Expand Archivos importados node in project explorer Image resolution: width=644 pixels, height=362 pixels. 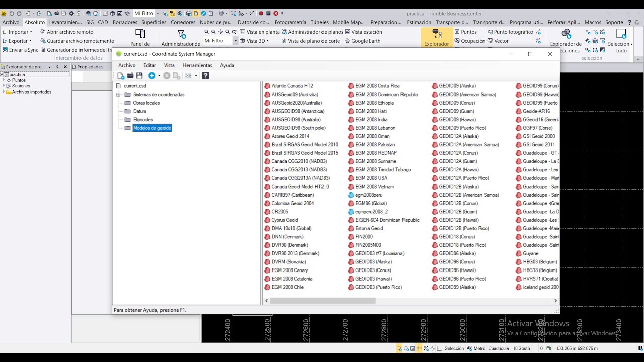click(x=4, y=92)
